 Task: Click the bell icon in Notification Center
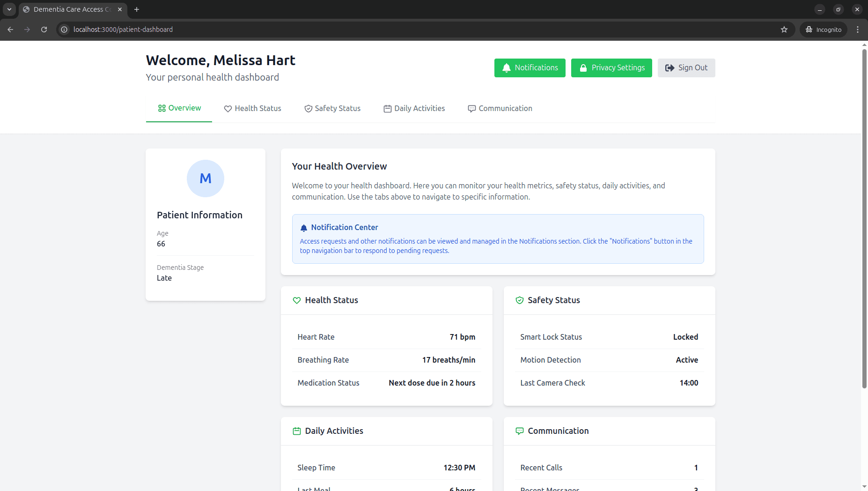click(x=304, y=228)
